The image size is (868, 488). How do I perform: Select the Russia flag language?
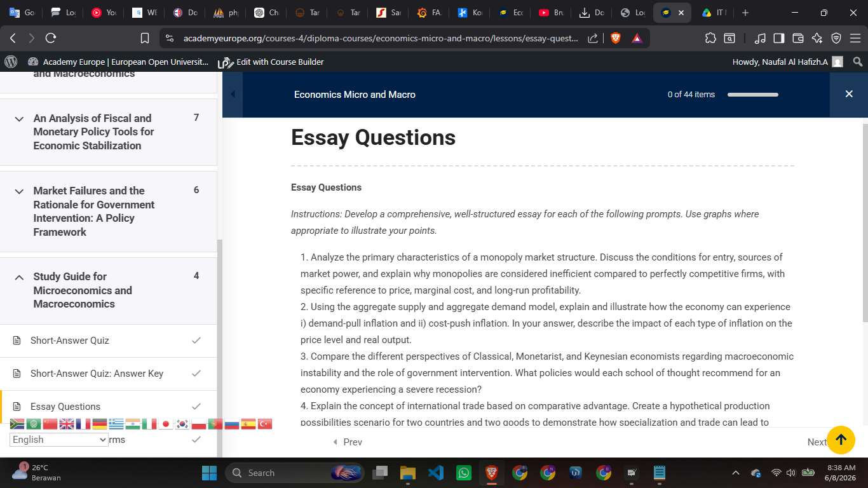232,424
